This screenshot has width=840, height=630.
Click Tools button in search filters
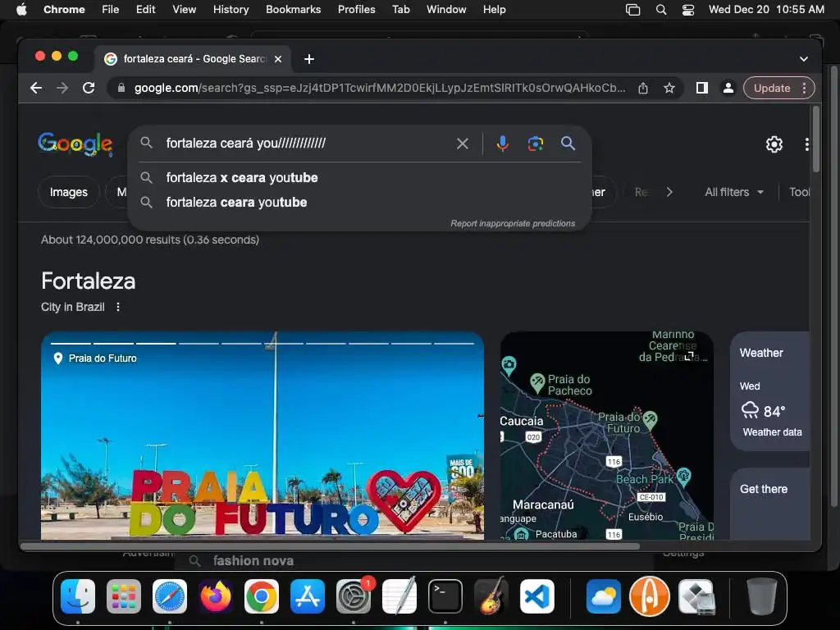(x=799, y=192)
